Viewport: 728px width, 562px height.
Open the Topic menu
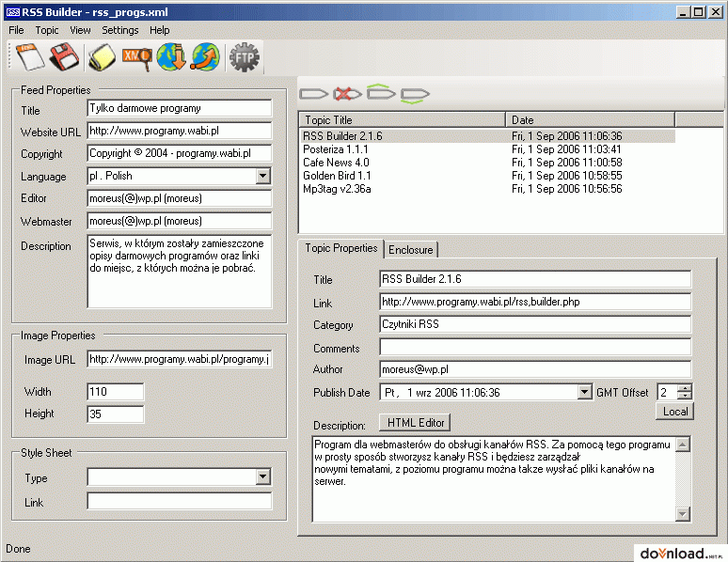click(47, 30)
